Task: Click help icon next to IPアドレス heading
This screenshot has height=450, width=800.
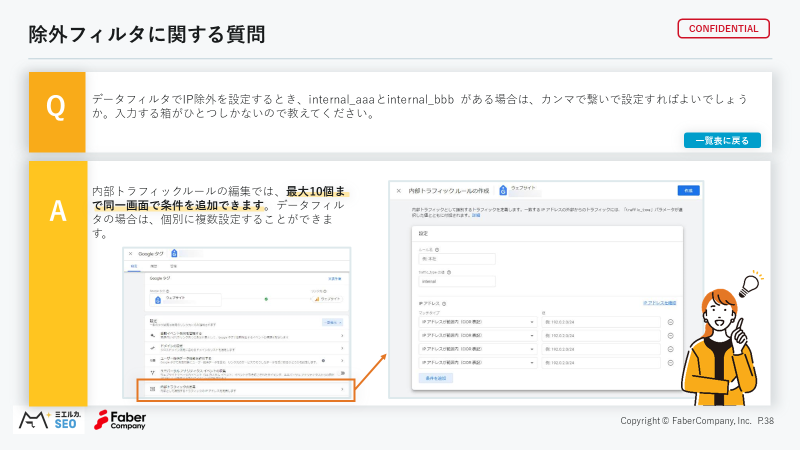Action: click(x=444, y=304)
